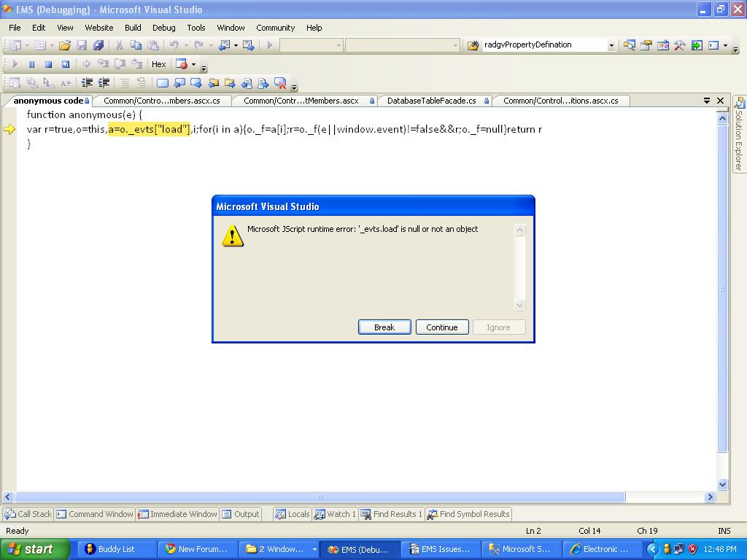This screenshot has height=560, width=747.
Task: Click Navigate Backward icon
Action: 224,45
